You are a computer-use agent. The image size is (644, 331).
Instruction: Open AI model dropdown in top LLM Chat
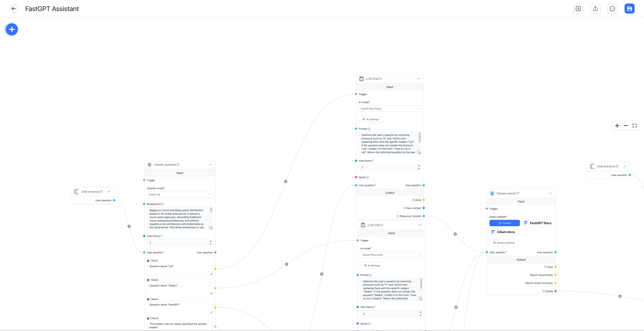pos(389,108)
